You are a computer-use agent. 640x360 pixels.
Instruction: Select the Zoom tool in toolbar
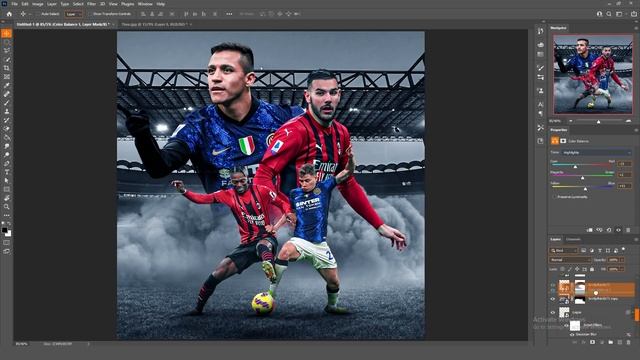point(7,207)
